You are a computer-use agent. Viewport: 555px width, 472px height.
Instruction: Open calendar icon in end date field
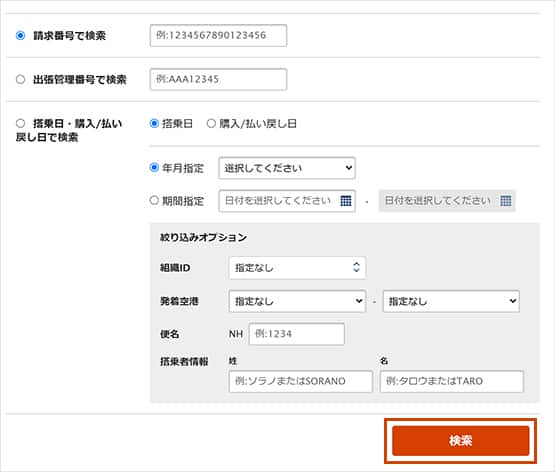click(505, 201)
